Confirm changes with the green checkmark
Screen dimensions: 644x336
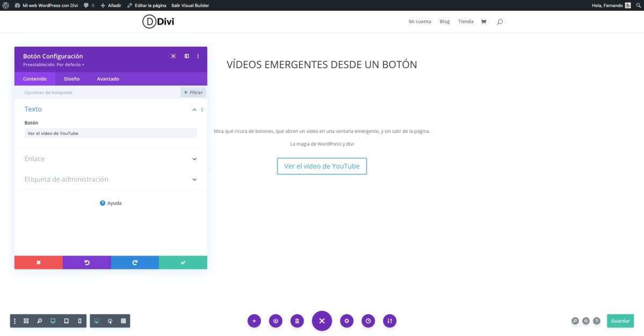coord(182,262)
